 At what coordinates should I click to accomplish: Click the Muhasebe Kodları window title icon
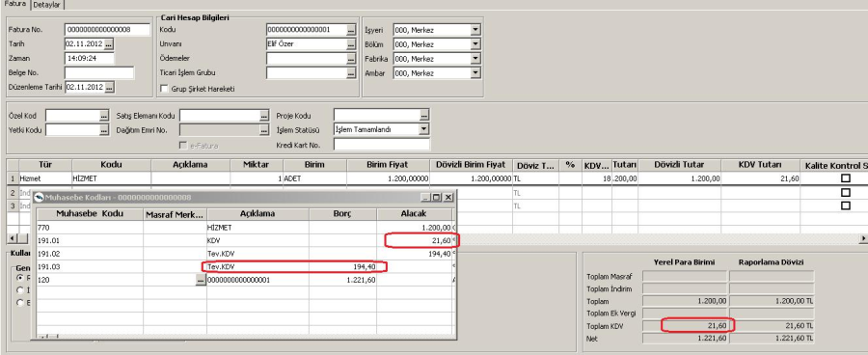[40, 197]
